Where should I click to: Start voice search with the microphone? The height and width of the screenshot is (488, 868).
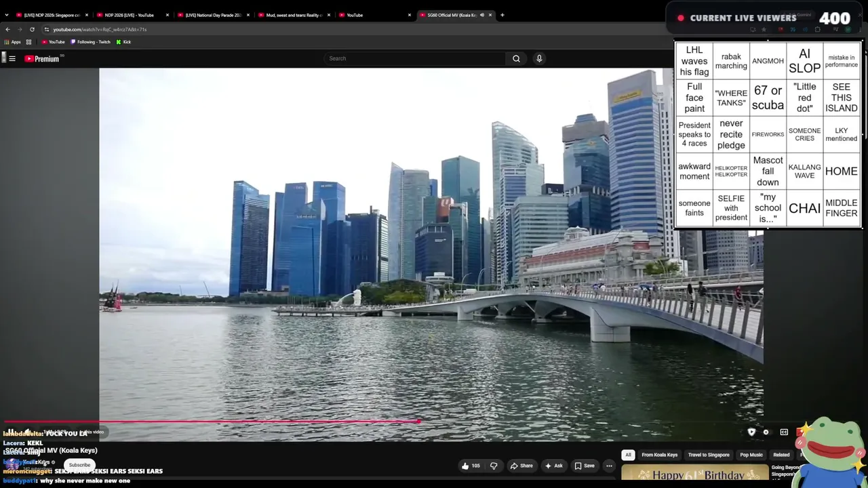click(539, 58)
